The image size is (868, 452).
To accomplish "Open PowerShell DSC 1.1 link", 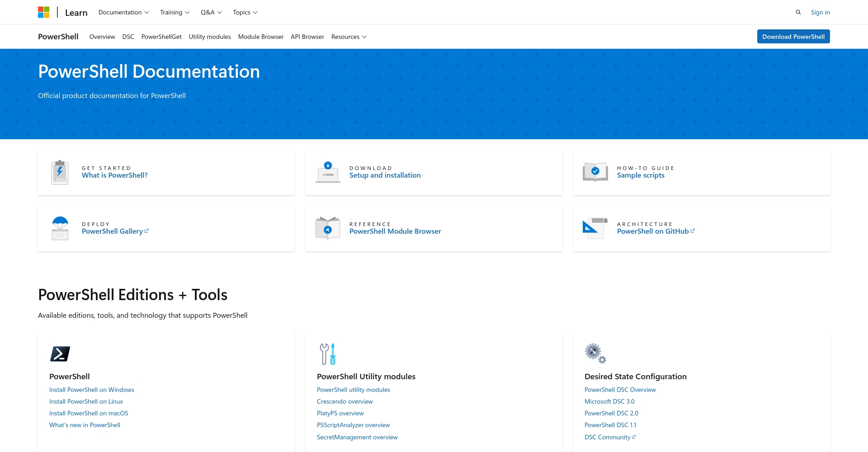I will coord(610,425).
